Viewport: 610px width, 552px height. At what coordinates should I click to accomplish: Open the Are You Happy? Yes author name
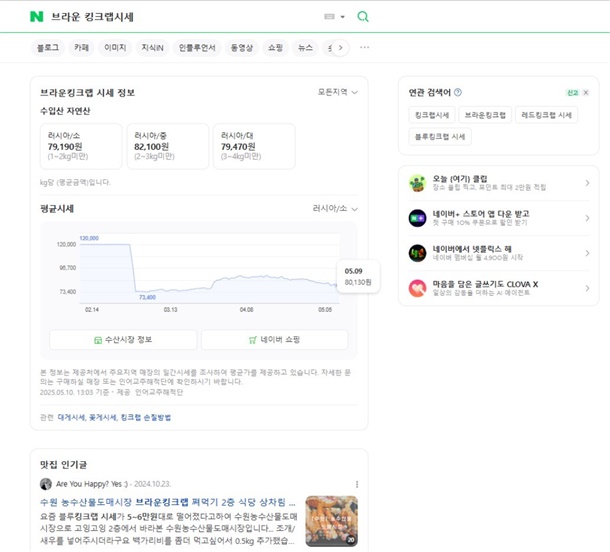(92, 484)
